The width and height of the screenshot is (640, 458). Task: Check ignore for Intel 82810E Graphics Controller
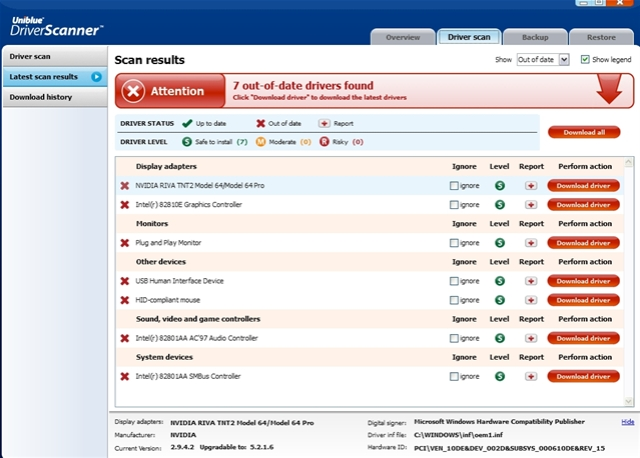coord(454,205)
